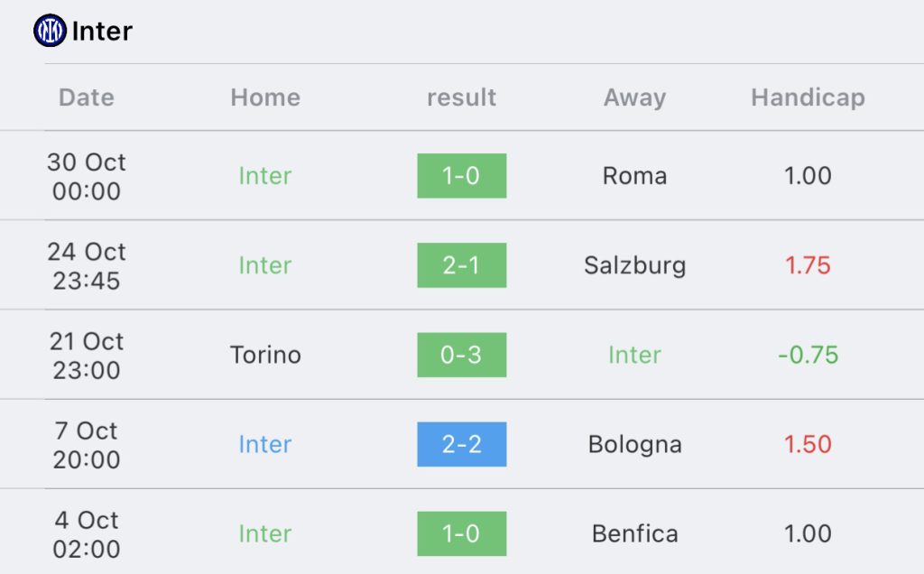Select the Away column header

[634, 97]
